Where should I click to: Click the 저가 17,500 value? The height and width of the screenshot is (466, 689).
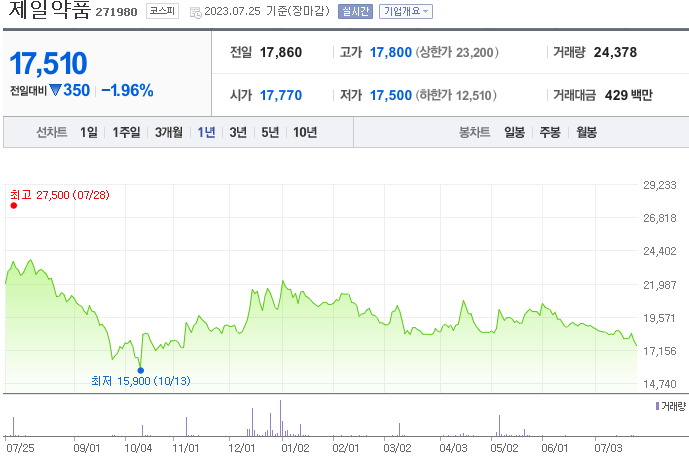(391, 95)
